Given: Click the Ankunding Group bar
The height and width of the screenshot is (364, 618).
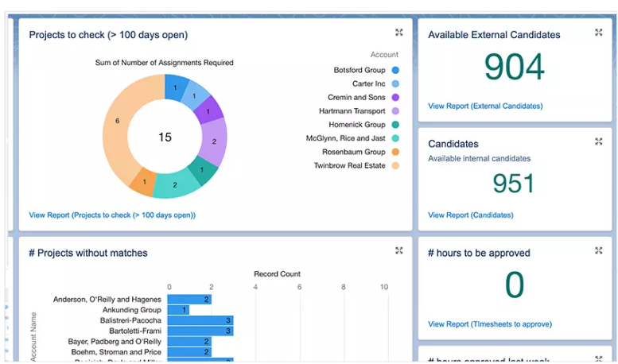Looking at the screenshot, I should coord(178,310).
